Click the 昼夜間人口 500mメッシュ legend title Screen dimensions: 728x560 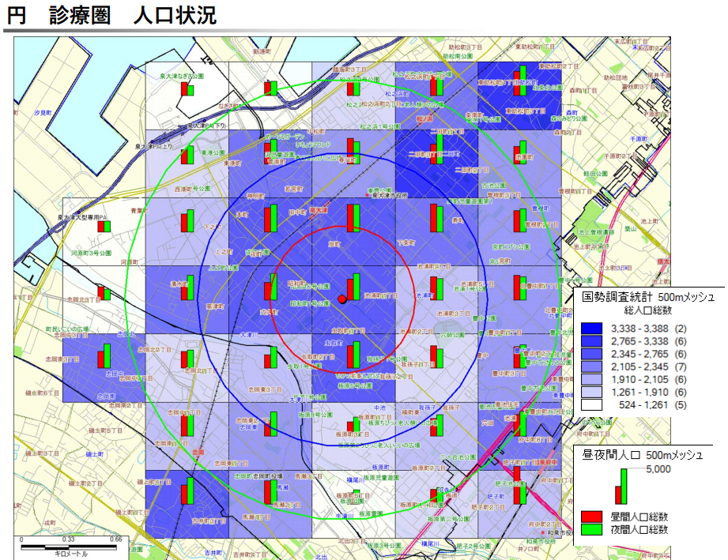(642, 455)
